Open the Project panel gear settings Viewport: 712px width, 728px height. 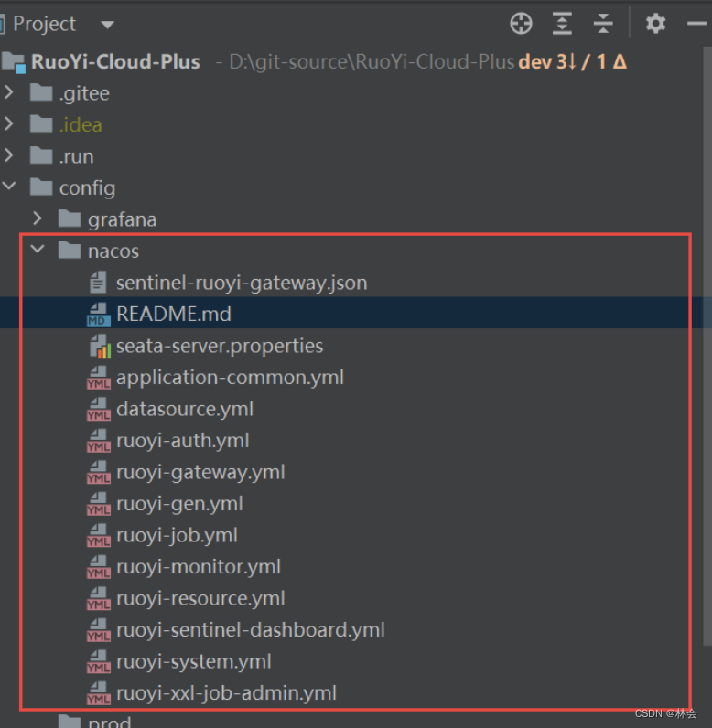pos(655,23)
